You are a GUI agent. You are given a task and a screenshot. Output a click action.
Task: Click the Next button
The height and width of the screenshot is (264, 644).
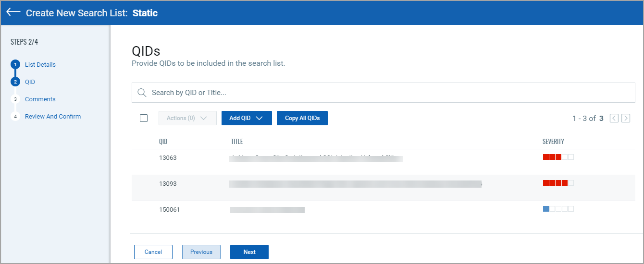[249, 252]
